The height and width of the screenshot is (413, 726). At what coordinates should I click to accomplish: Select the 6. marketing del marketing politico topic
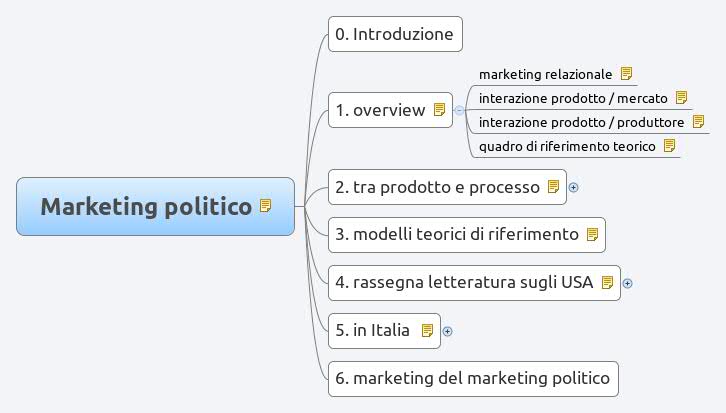(x=473, y=379)
